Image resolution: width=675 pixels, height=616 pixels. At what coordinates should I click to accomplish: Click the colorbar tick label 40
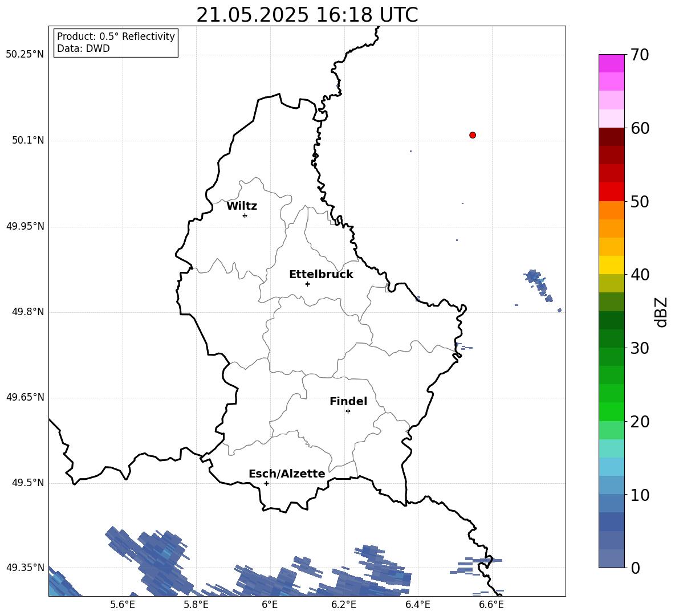640,275
